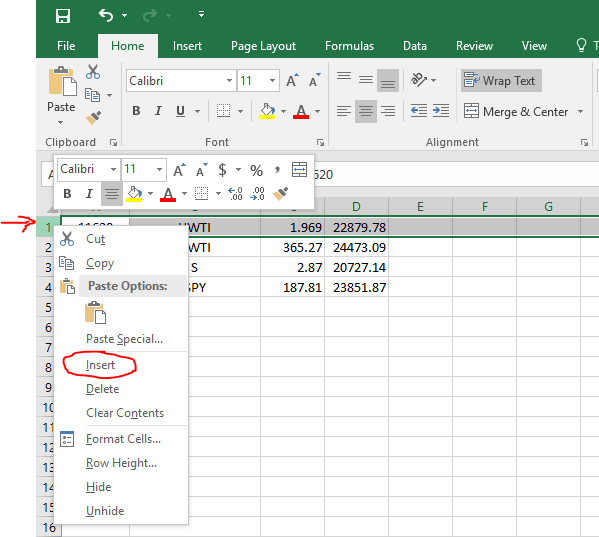Screen dimensions: 599x537
Task: Expand the Merge & Center dropdown arrow
Action: (580, 112)
